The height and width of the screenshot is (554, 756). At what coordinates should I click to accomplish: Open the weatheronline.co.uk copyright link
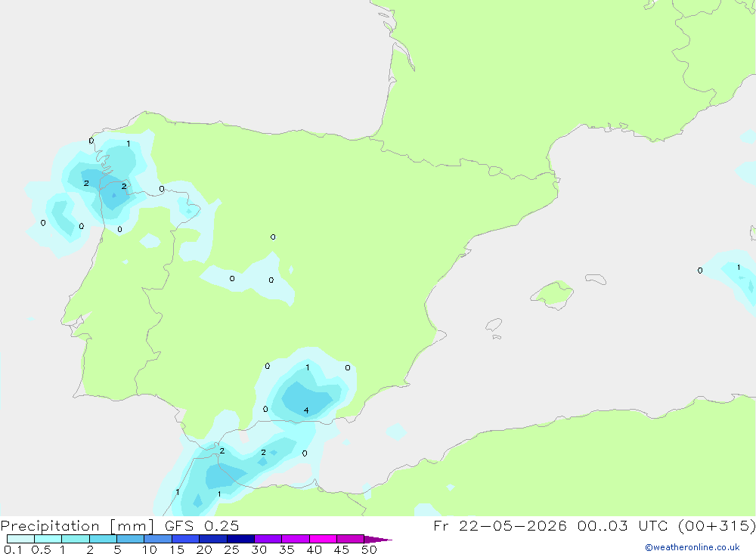pyautogui.click(x=692, y=547)
